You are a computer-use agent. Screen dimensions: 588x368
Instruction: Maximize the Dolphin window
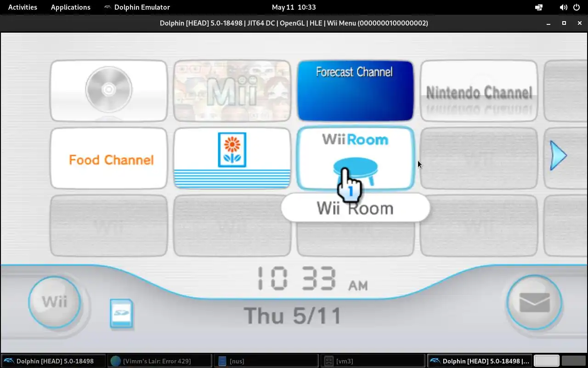(564, 23)
